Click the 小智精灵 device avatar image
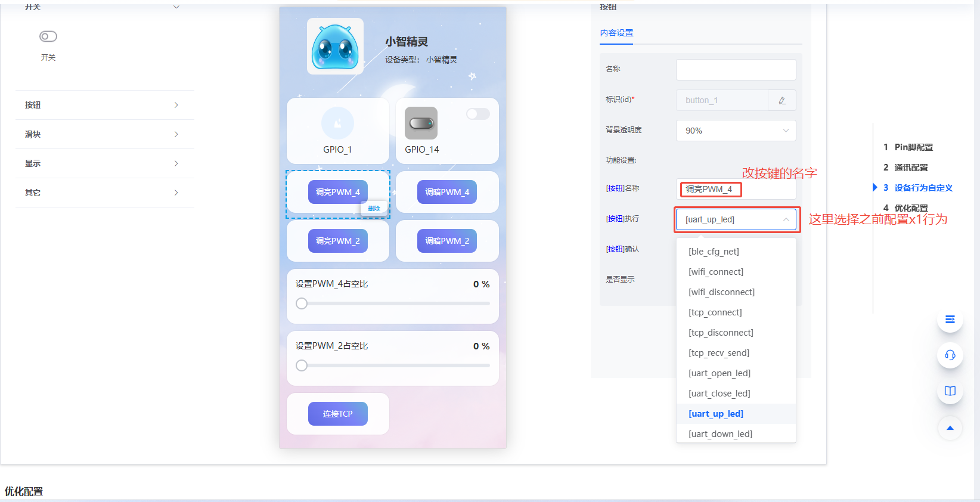 coord(335,46)
